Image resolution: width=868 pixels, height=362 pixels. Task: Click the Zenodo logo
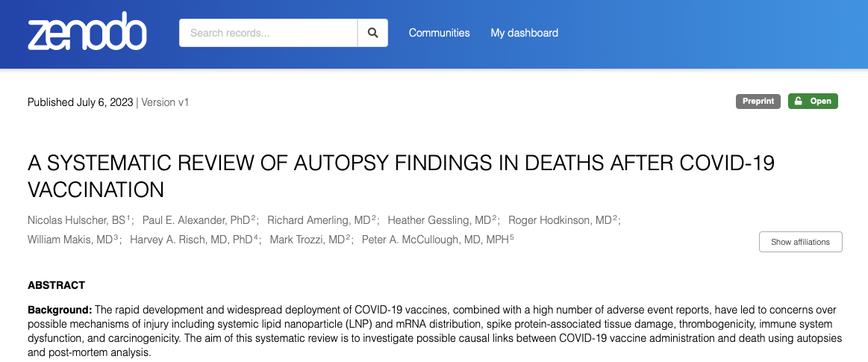(87, 31)
